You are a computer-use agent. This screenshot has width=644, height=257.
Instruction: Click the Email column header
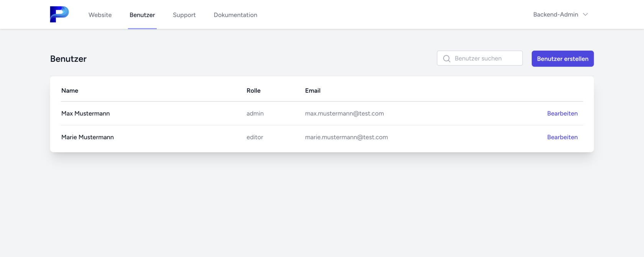tap(312, 91)
